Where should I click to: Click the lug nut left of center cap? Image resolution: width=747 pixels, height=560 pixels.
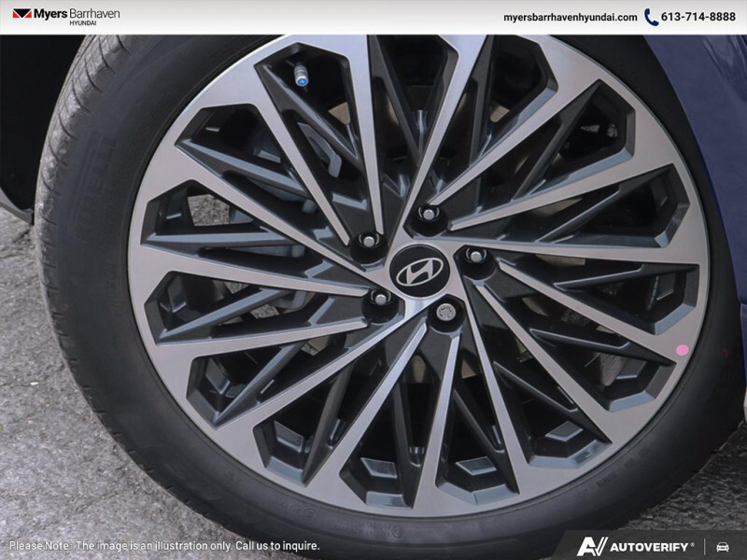[x=380, y=299]
